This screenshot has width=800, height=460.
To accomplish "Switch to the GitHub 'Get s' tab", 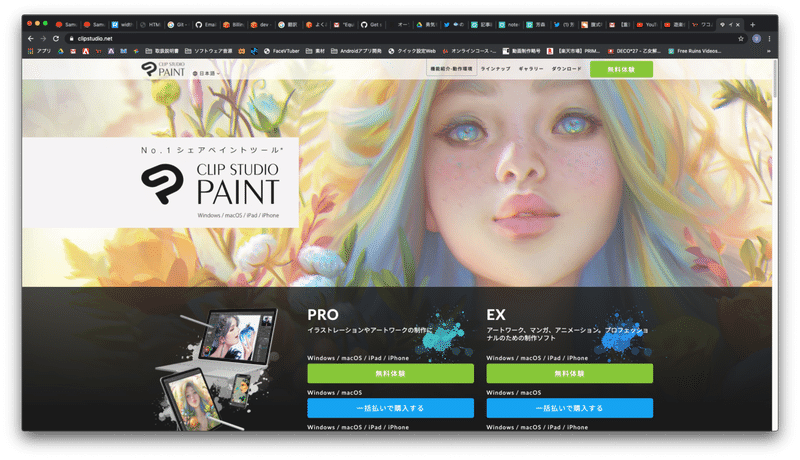I will point(371,24).
